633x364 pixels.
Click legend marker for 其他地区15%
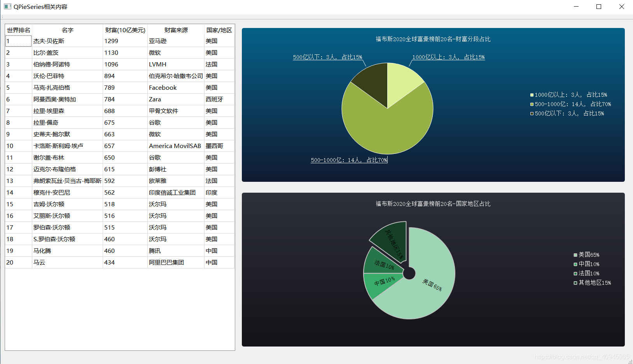[575, 283]
